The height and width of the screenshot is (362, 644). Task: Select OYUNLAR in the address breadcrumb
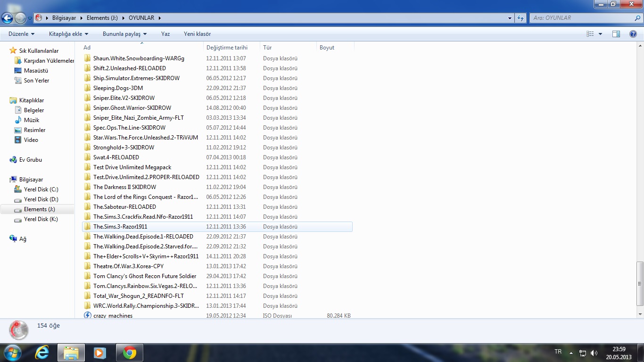141,18
